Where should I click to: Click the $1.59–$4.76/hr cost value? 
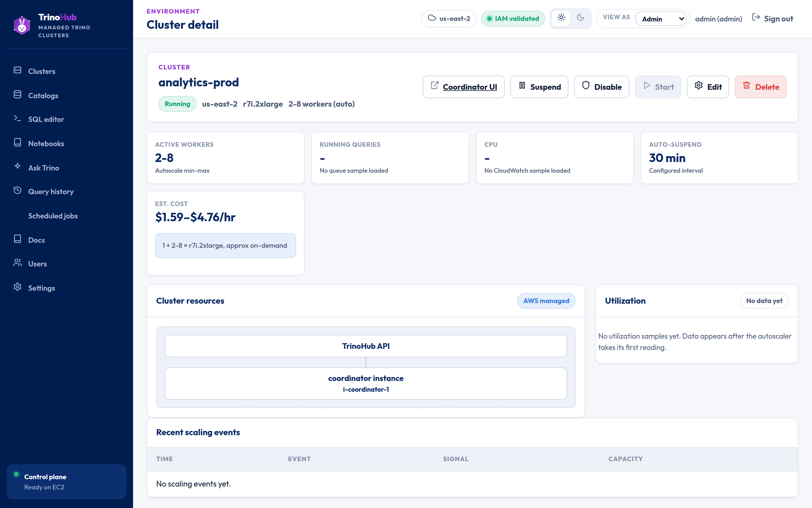(195, 217)
